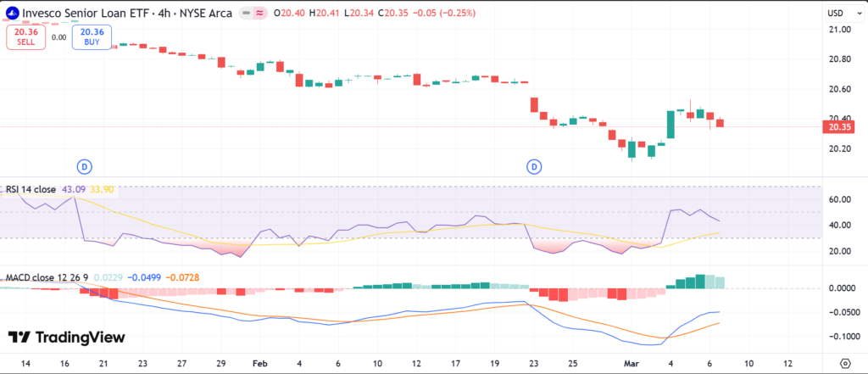Click the first dividend 'D' marker

point(85,165)
